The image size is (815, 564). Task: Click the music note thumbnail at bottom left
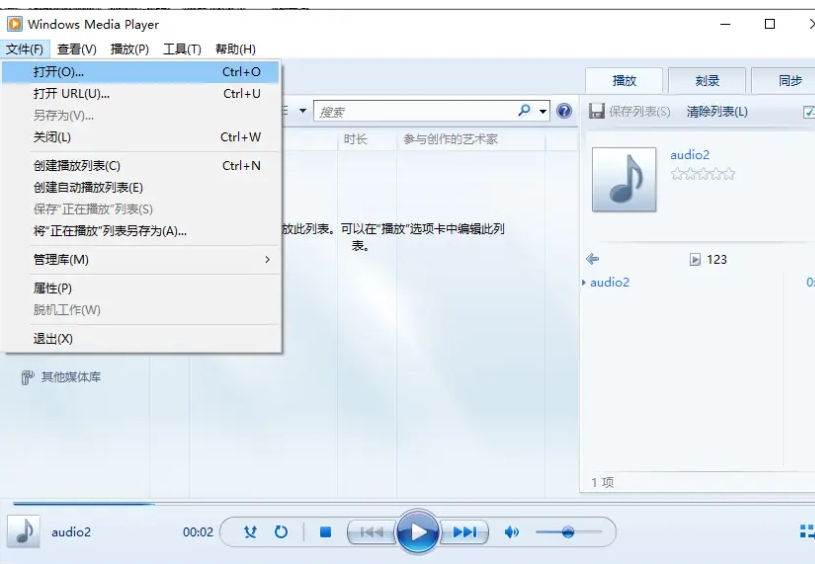[x=23, y=531]
